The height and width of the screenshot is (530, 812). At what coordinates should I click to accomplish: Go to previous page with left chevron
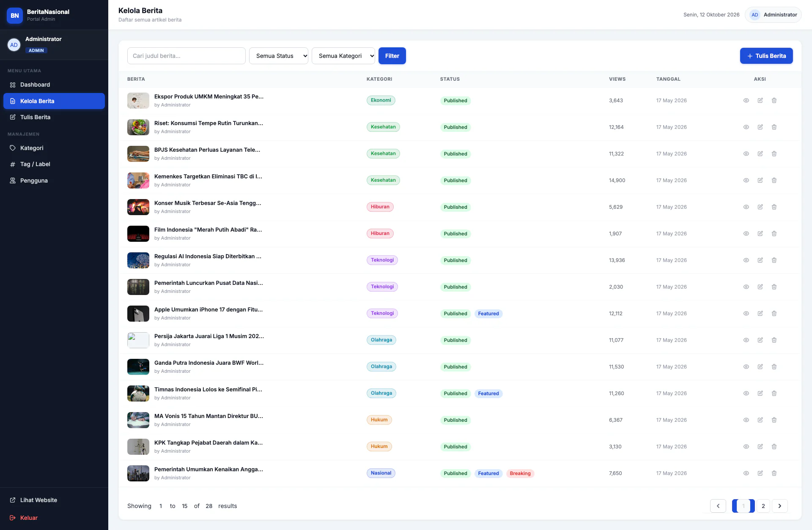[718, 506]
